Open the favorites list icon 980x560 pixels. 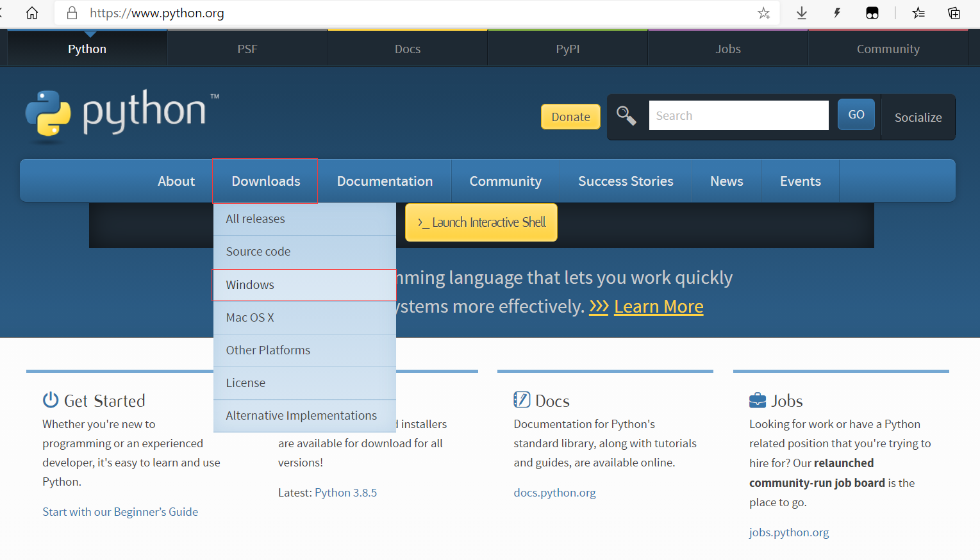918,13
